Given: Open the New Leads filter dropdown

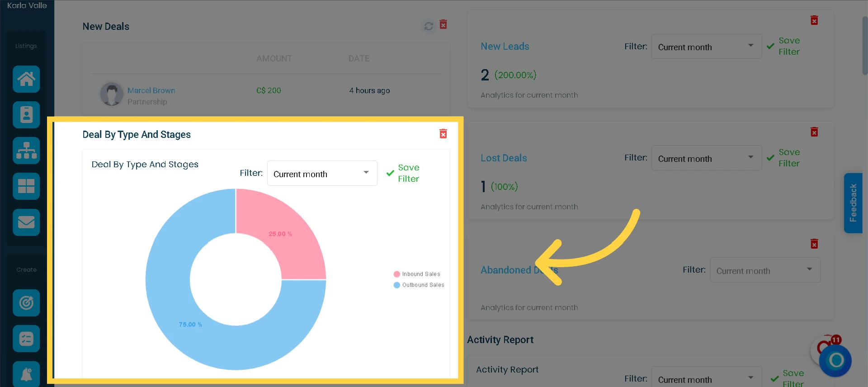Looking at the screenshot, I should pos(707,47).
